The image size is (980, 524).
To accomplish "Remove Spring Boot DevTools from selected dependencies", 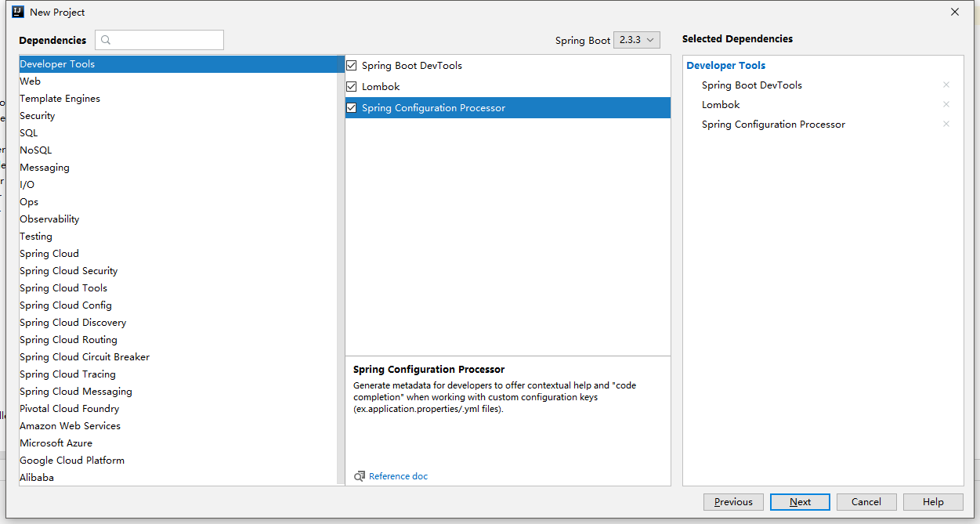I will pyautogui.click(x=946, y=85).
